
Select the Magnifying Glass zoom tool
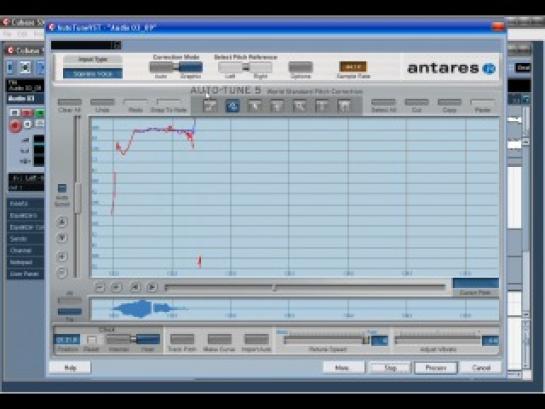point(299,106)
